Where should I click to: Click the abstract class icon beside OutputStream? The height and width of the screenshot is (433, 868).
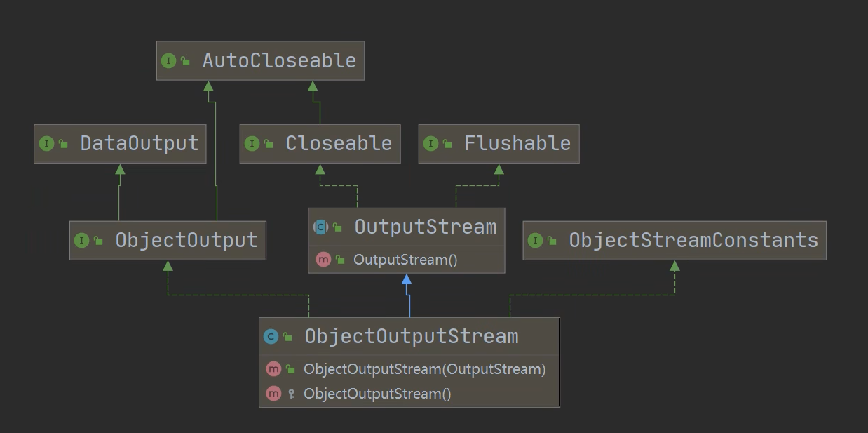[320, 227]
